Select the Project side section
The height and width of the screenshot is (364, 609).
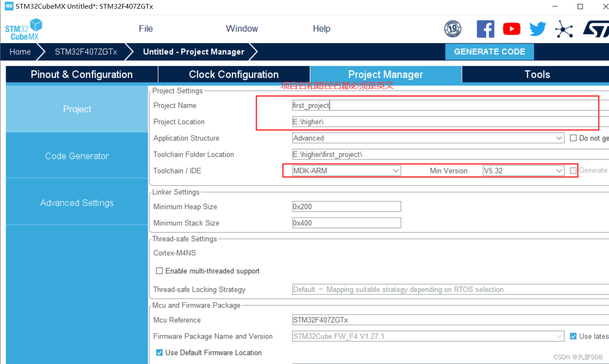tap(77, 109)
